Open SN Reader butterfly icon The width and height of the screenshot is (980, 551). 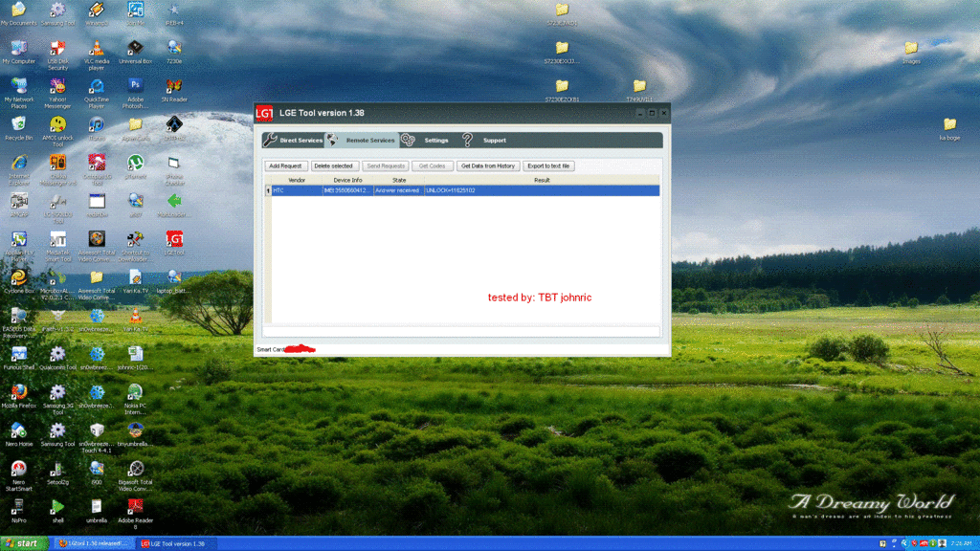click(x=174, y=91)
